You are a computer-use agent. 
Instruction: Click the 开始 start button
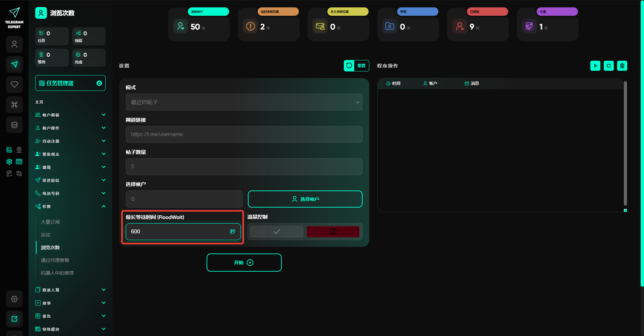244,263
